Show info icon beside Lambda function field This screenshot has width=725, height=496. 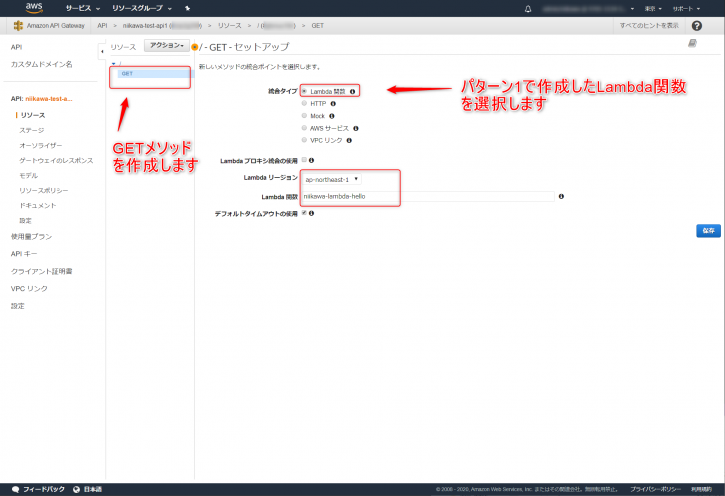[561, 196]
